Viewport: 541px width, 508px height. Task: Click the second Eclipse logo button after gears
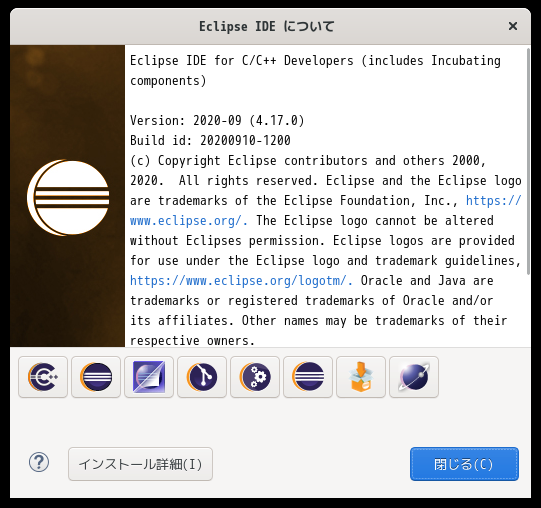click(308, 377)
